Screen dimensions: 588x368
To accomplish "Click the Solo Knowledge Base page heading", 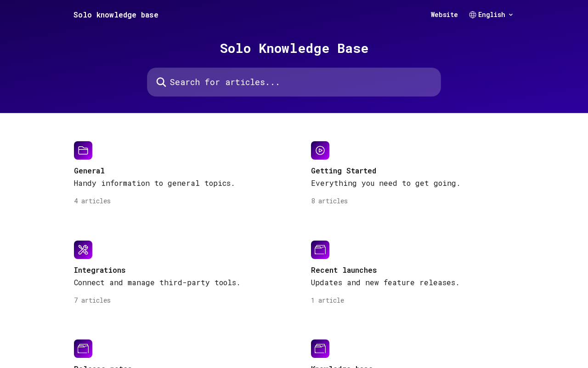I will [294, 48].
